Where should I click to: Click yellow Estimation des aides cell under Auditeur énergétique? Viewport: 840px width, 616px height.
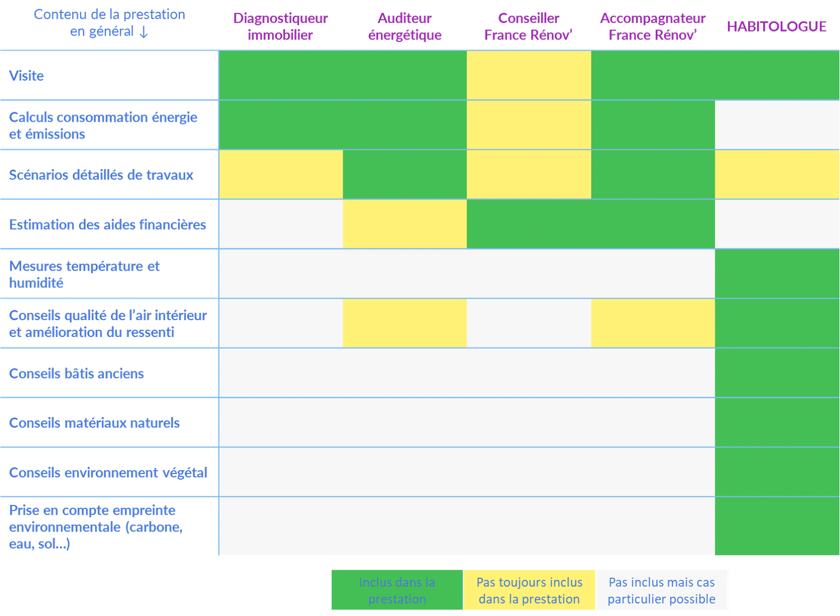point(405,224)
